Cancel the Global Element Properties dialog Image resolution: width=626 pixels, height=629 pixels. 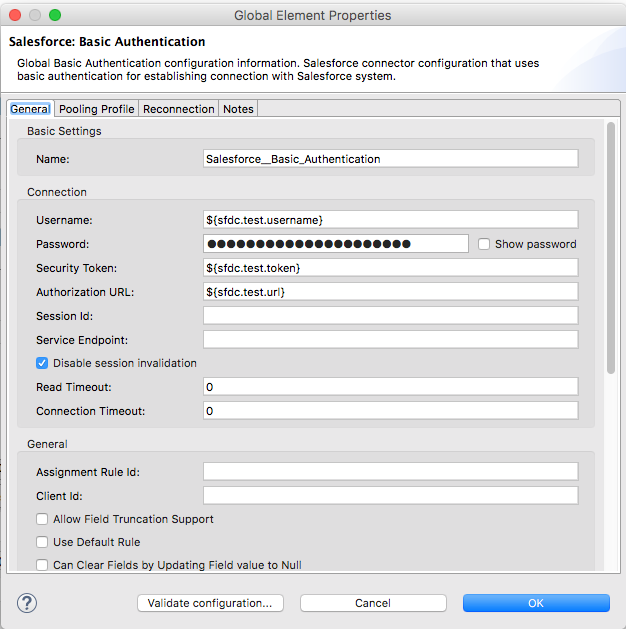pyautogui.click(x=373, y=603)
